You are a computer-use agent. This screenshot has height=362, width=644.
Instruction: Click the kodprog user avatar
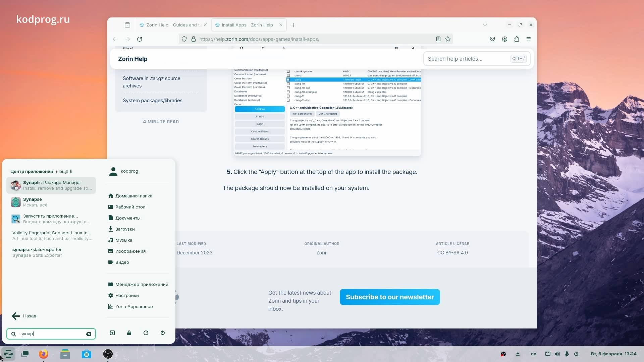113,171
